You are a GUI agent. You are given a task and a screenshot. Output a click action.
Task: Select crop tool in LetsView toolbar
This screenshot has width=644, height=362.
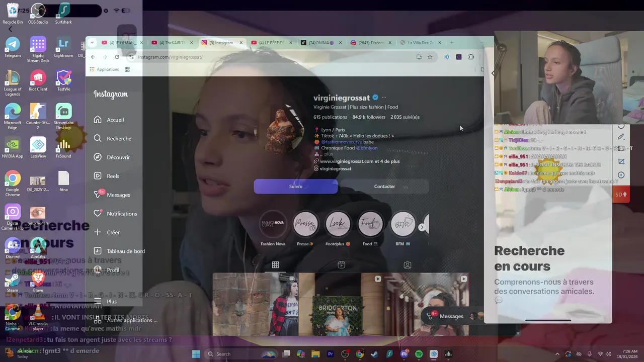pos(621,161)
